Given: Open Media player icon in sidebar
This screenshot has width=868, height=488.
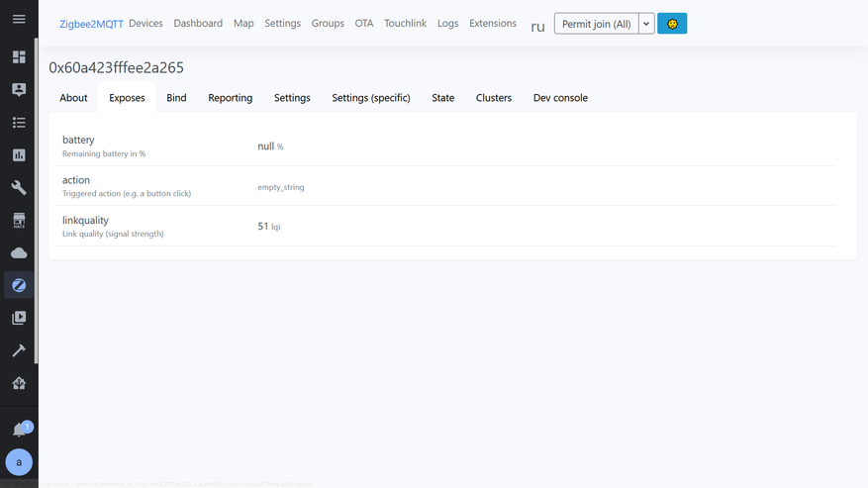Looking at the screenshot, I should (x=19, y=319).
